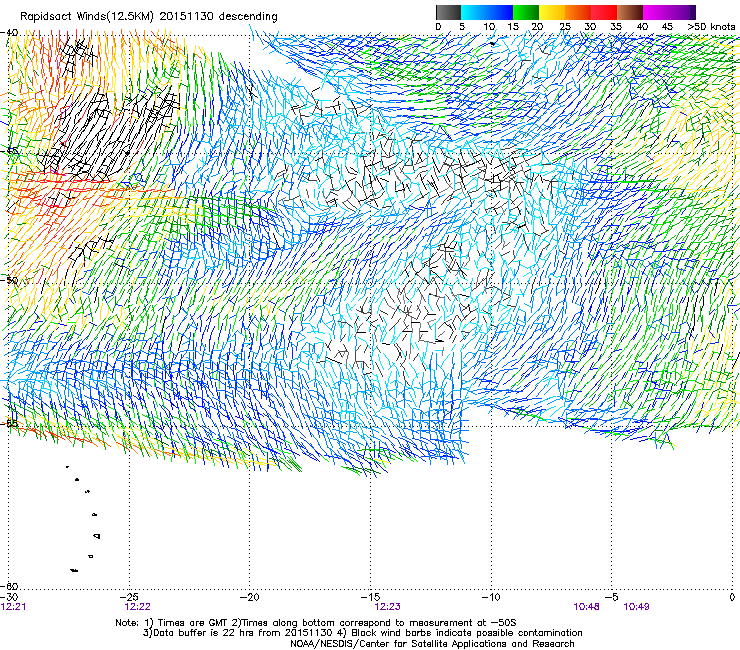Click the orange 25-30 knots color segment
The image size is (740, 650).
pyautogui.click(x=578, y=12)
